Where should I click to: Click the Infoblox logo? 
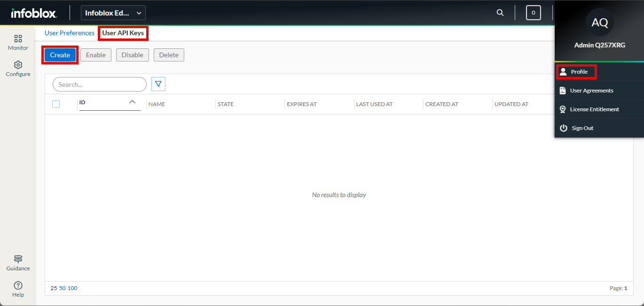tap(34, 13)
